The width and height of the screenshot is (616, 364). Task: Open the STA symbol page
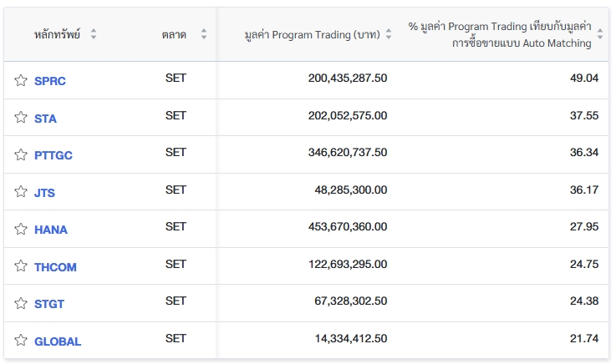pos(46,119)
